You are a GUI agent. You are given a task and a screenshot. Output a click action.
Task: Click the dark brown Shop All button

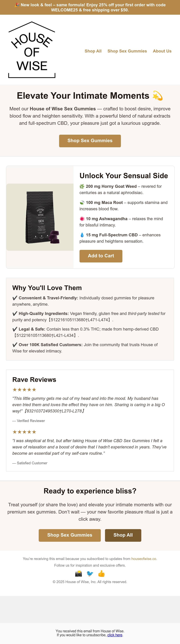[x=123, y=535]
